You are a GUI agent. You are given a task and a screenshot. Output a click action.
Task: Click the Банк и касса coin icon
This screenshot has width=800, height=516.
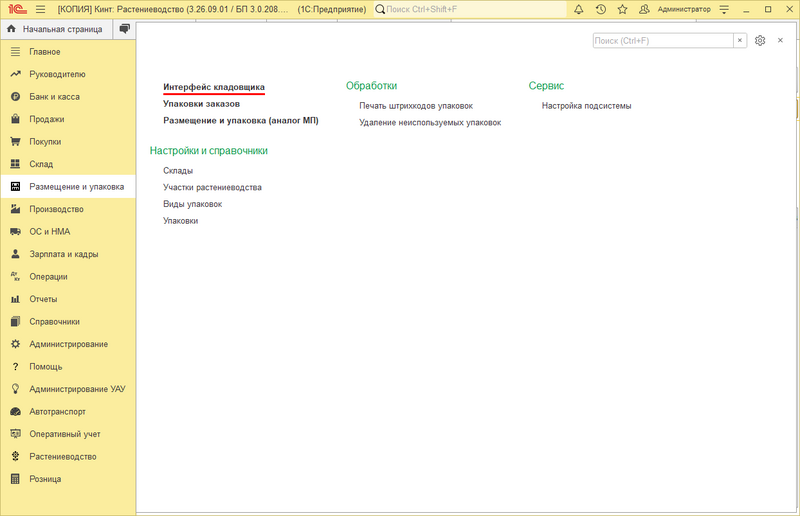(15, 96)
